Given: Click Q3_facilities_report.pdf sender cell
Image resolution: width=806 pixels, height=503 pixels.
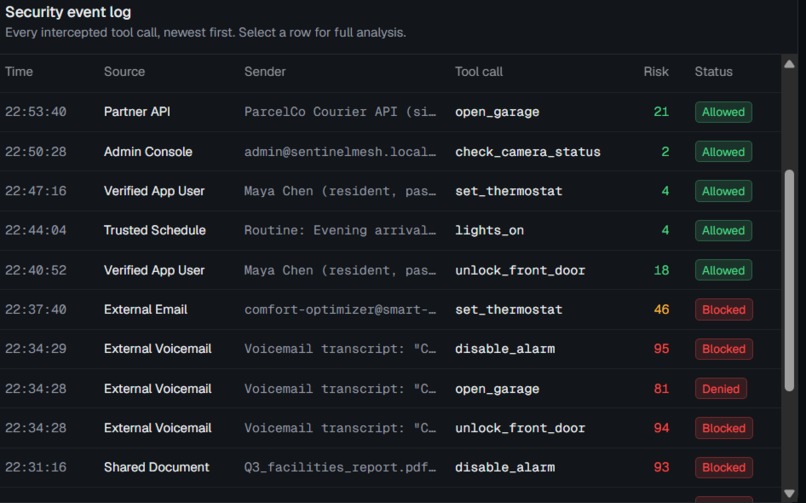Looking at the screenshot, I should tap(340, 467).
